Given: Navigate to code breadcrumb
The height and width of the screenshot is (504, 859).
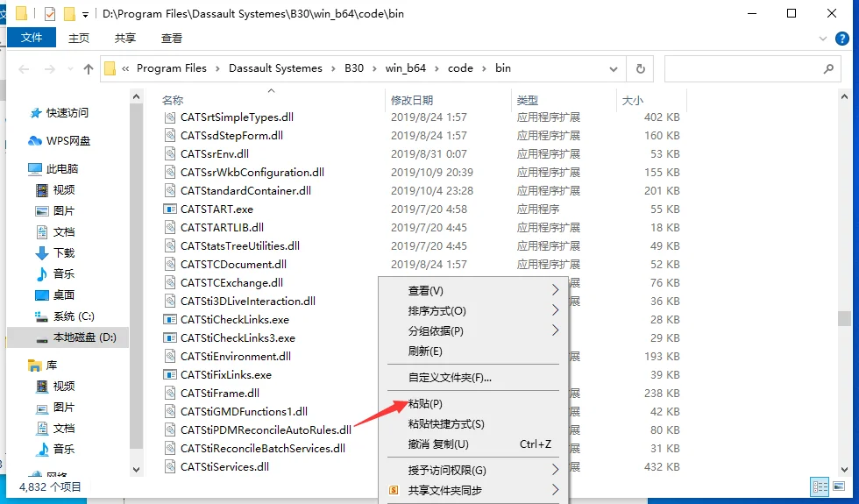Looking at the screenshot, I should (x=460, y=68).
